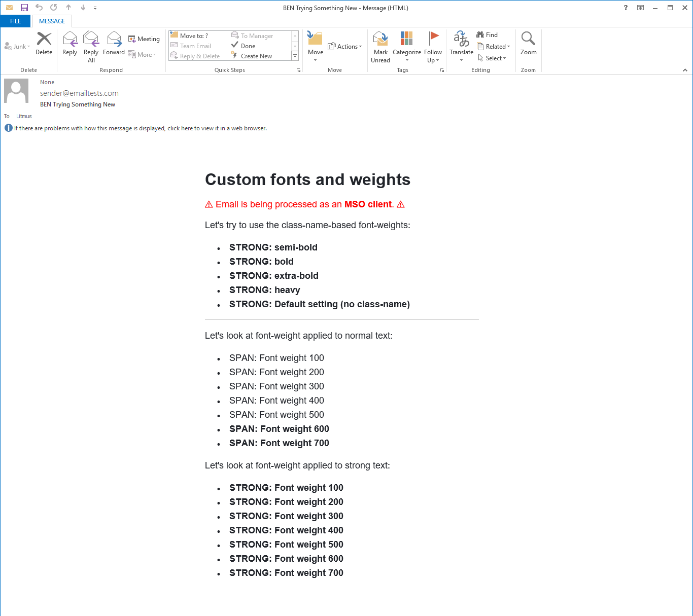The width and height of the screenshot is (693, 616).
Task: Click the sender's avatar picture
Action: coord(16,91)
